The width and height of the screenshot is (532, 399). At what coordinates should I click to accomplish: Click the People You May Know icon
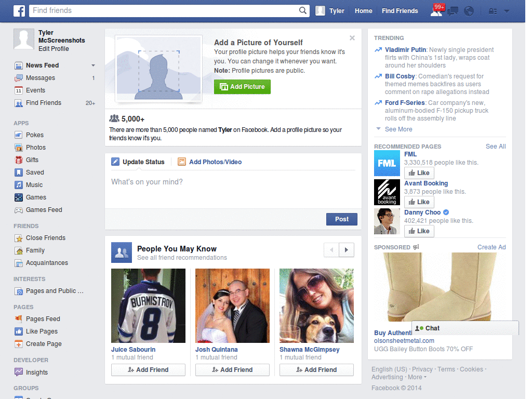coord(122,252)
